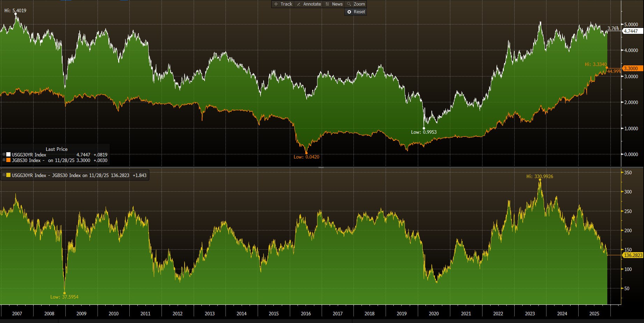Click the News list icon
The width and height of the screenshot is (644, 323).
click(x=327, y=4)
